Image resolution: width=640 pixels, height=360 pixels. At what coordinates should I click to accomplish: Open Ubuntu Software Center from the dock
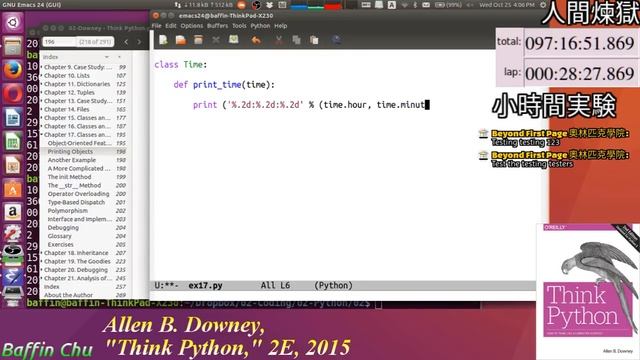13,189
